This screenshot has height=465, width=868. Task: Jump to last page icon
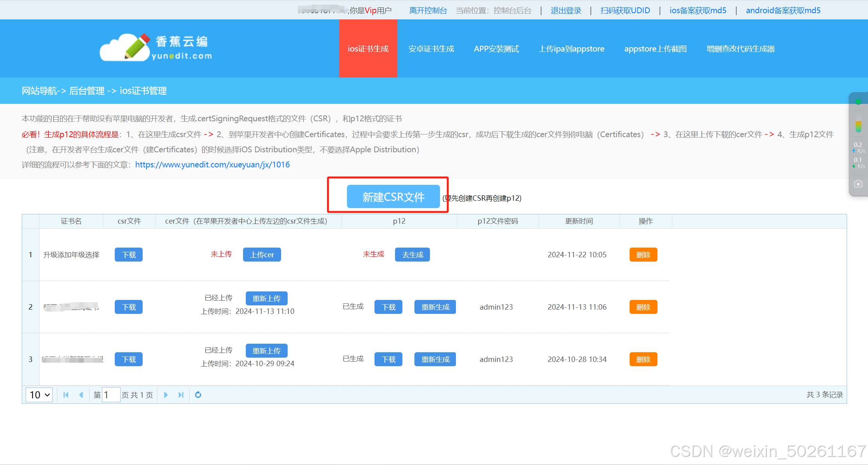pyautogui.click(x=181, y=395)
